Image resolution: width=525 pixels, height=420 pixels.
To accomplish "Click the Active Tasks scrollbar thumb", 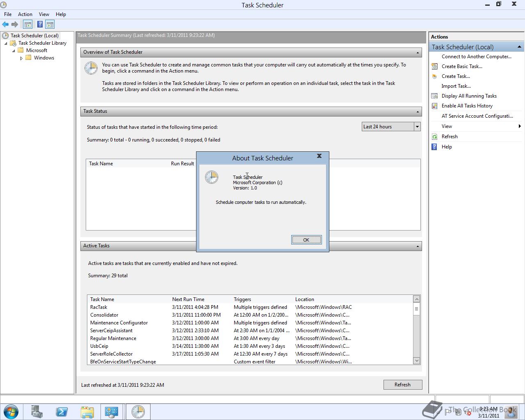I will click(416, 309).
